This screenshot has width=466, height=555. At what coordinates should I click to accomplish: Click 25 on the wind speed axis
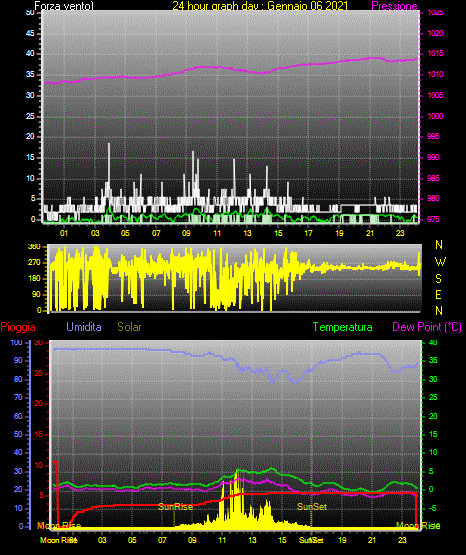[30, 116]
